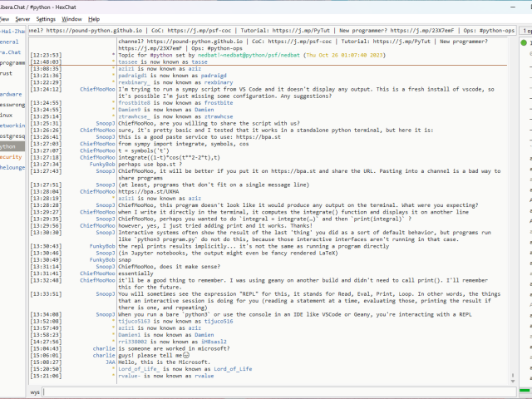Screen dimensions: 532x399
Task: Open the Help menu
Action: pyautogui.click(x=94, y=18)
